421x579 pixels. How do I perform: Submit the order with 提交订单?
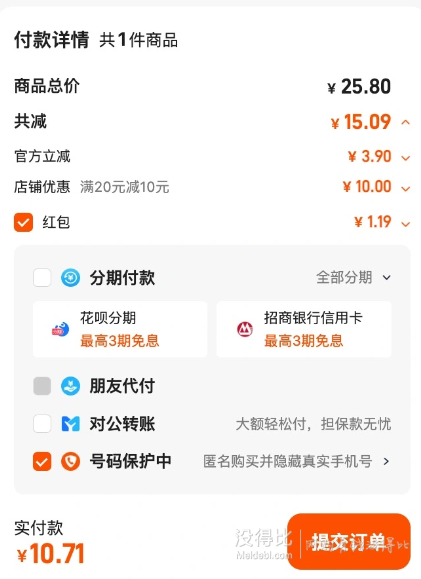coord(349,542)
